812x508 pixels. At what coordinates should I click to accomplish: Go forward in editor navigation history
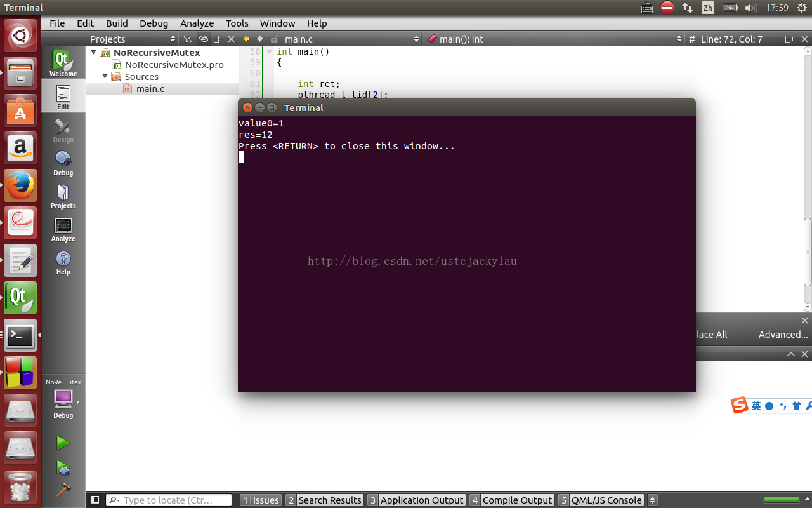[259, 39]
